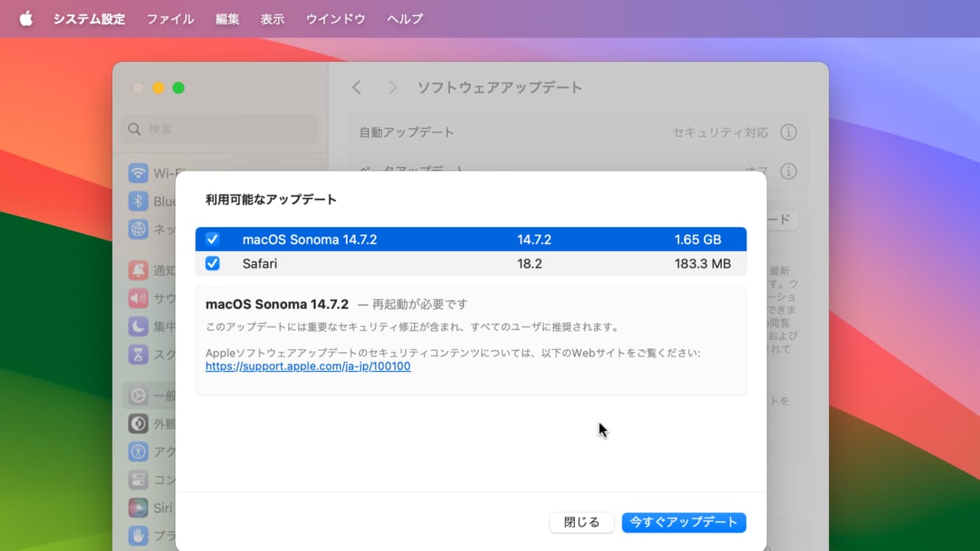Click the notifications bell icon in the sidebar
This screenshot has width=980, height=551.
pos(138,270)
